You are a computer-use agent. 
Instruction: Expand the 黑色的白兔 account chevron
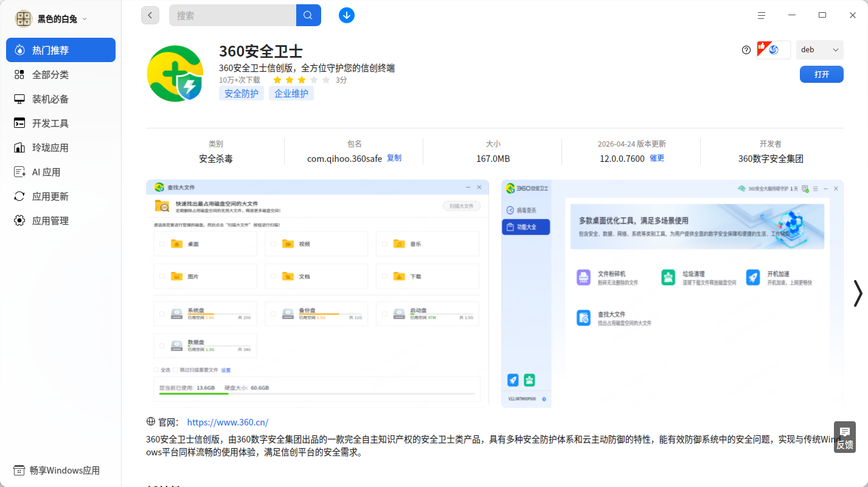click(85, 19)
